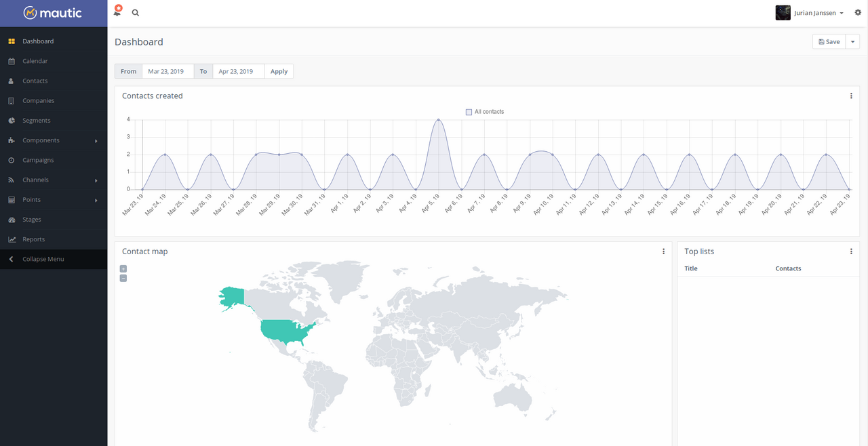Click the Mautic logo
Image resolution: width=868 pixels, height=446 pixels.
53,13
